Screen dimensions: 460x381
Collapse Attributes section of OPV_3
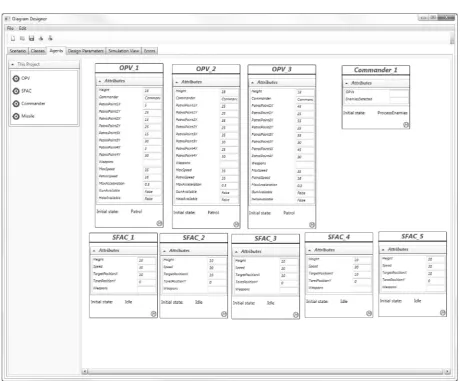point(252,82)
